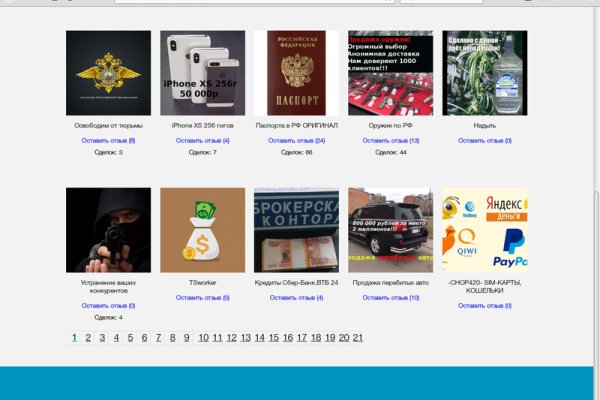The width and height of the screenshot is (600, 400).
Task: Go to page 17 in pagination
Action: pyautogui.click(x=302, y=338)
